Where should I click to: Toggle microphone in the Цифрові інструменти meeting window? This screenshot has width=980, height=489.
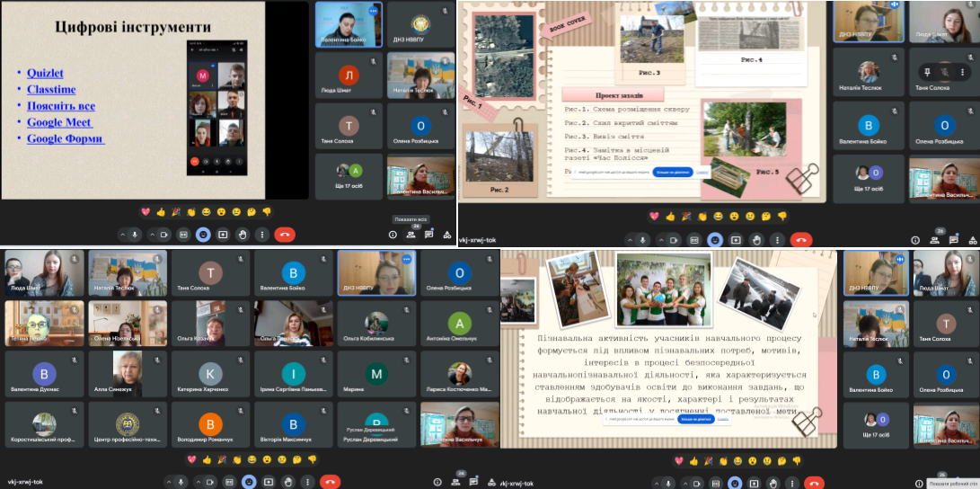tap(135, 234)
